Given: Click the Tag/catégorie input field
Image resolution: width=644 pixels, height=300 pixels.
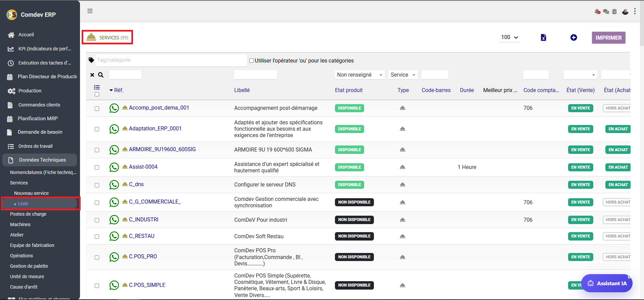Looking at the screenshot, I should click(171, 60).
